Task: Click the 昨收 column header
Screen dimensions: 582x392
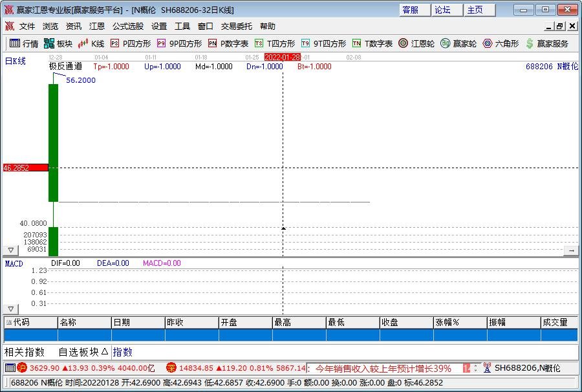Action: (x=192, y=323)
